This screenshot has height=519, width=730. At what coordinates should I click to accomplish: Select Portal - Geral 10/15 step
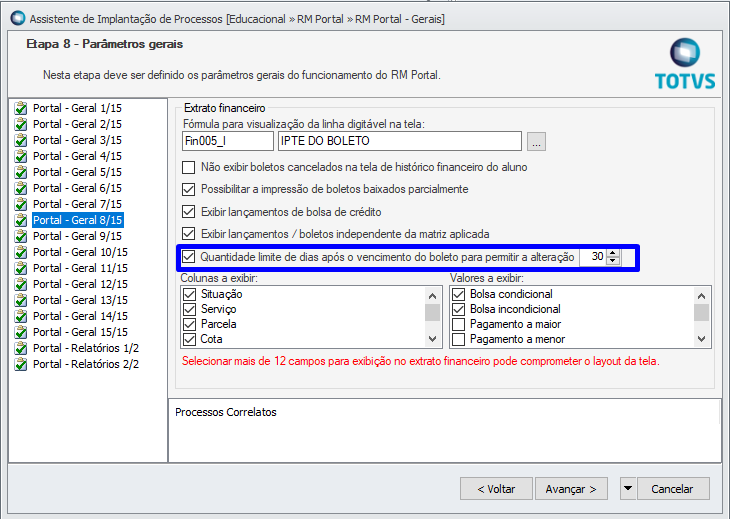pos(80,252)
